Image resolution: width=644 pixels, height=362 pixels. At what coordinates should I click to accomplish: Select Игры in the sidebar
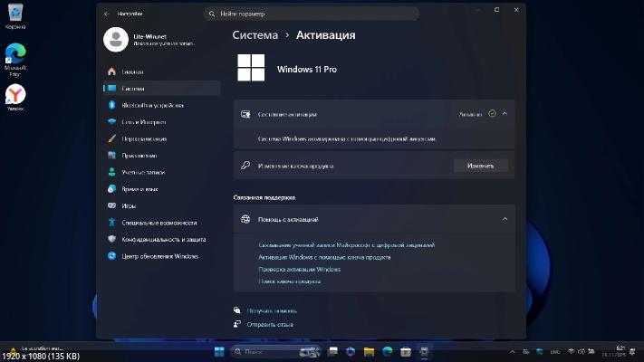[129, 205]
